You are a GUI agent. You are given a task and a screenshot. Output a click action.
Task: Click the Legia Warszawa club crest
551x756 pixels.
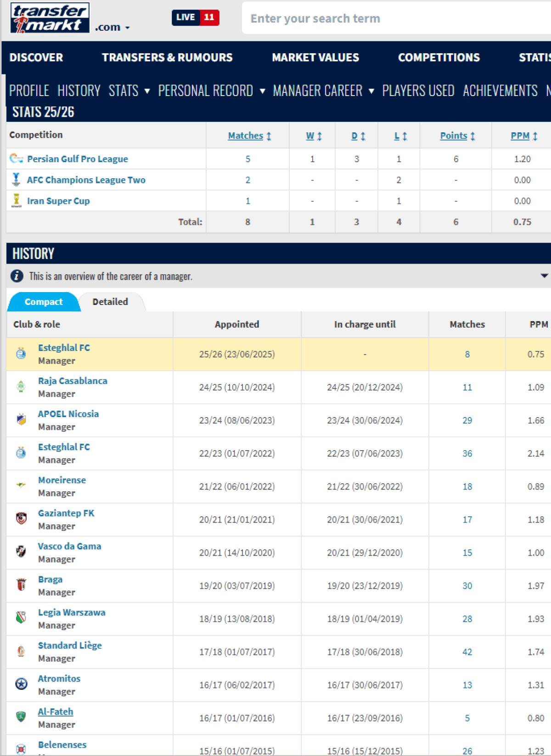[21, 618]
